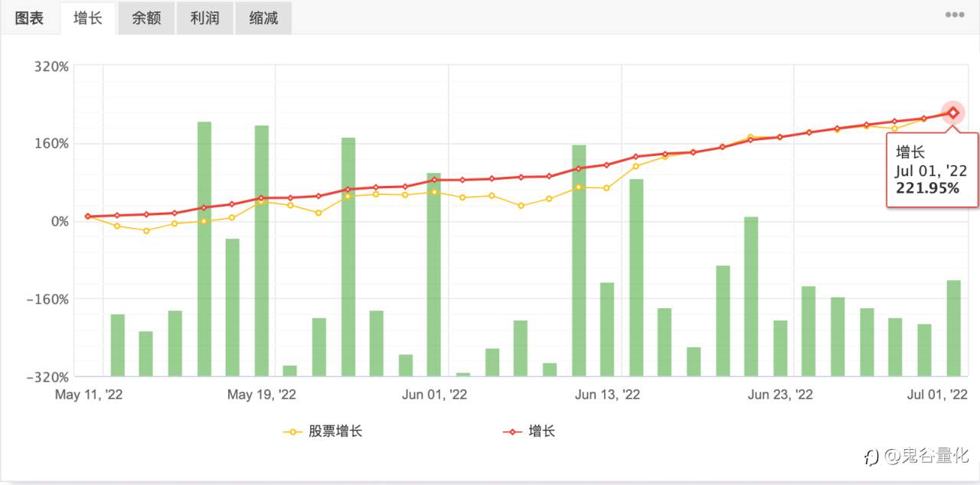
Task: Click the snowball watermark logo icon
Action: [x=871, y=457]
